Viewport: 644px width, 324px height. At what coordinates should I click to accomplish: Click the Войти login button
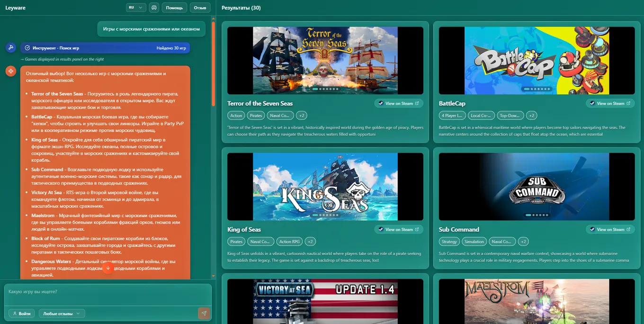click(21, 314)
